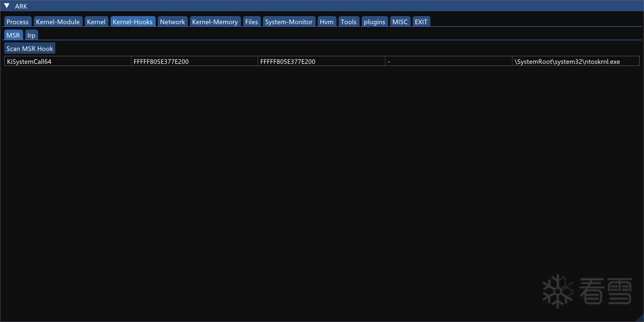Open the Process tab
Image resolution: width=644 pixels, height=322 pixels.
pyautogui.click(x=18, y=21)
